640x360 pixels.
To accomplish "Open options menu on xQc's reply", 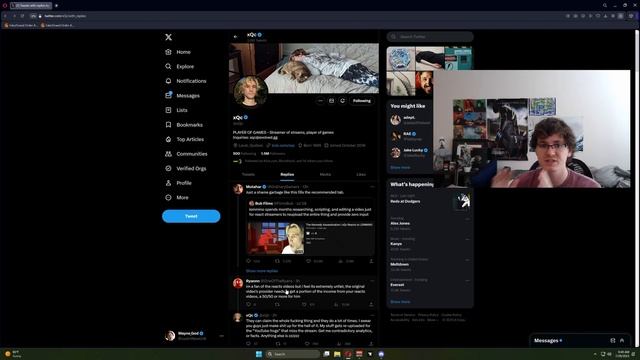I will click(372, 316).
